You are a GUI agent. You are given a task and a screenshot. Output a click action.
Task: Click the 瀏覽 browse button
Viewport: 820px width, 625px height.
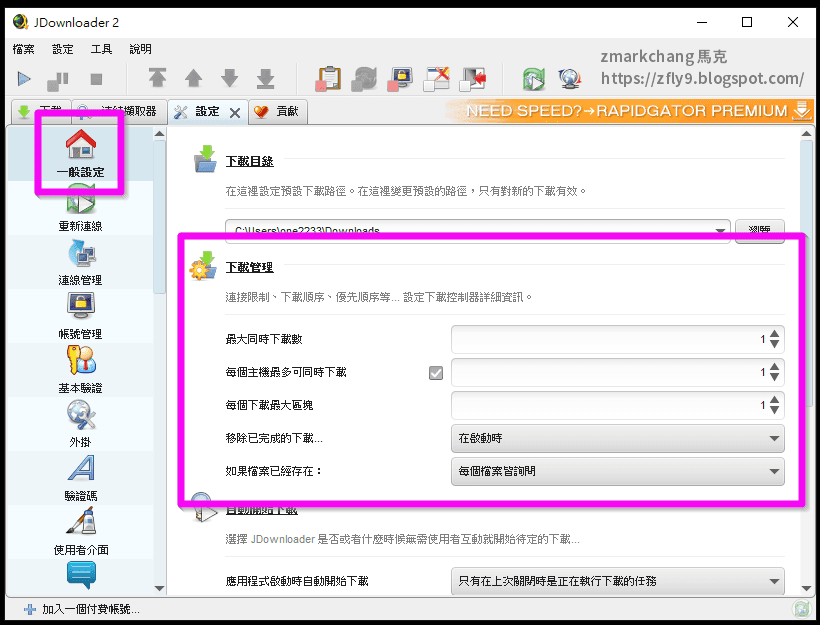[759, 229]
